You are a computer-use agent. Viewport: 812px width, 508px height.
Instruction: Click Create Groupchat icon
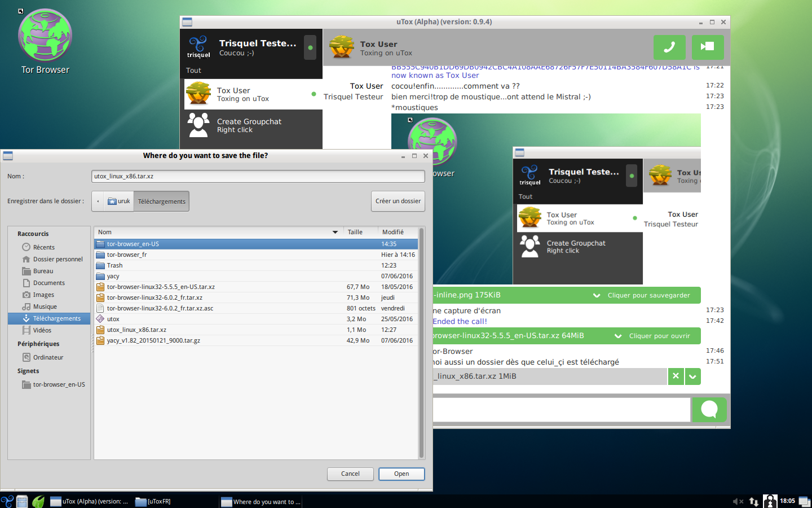[198, 125]
